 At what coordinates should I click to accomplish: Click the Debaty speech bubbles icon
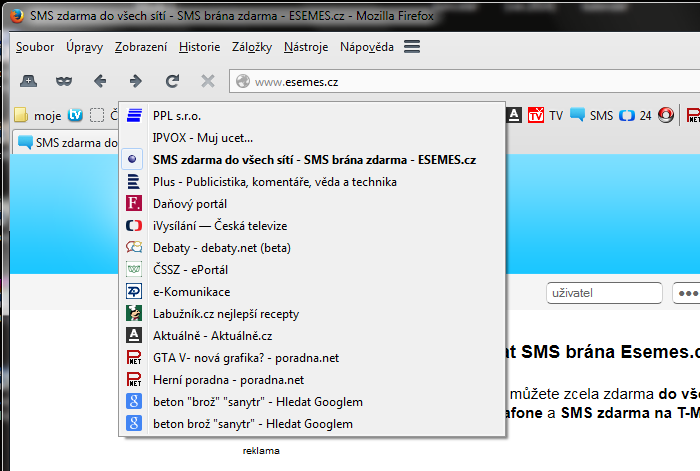pyautogui.click(x=134, y=247)
